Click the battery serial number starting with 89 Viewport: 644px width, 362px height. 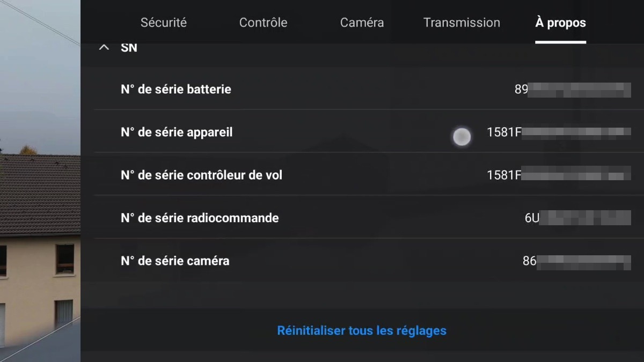coord(573,90)
